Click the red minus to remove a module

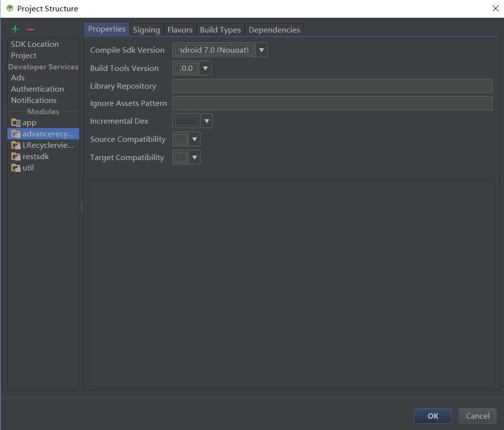(30, 29)
